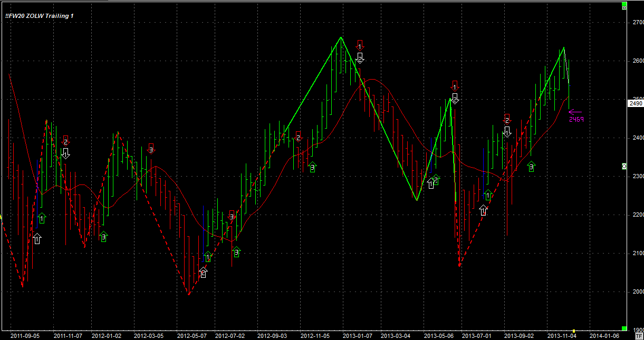This screenshot has height=340, width=644.
Task: Click the green up arrow 3 near 2012-01-02
Action: (x=103, y=237)
